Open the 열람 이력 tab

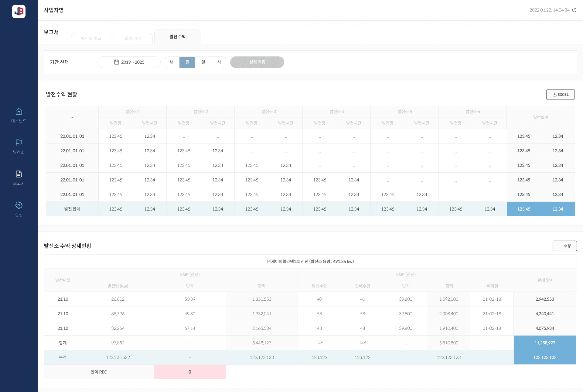point(133,38)
